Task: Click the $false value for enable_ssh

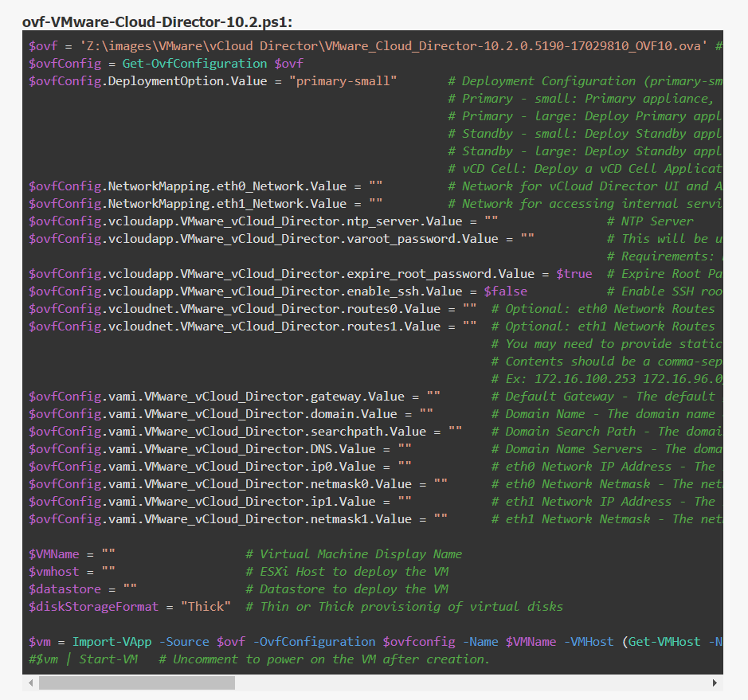Action: coord(506,291)
